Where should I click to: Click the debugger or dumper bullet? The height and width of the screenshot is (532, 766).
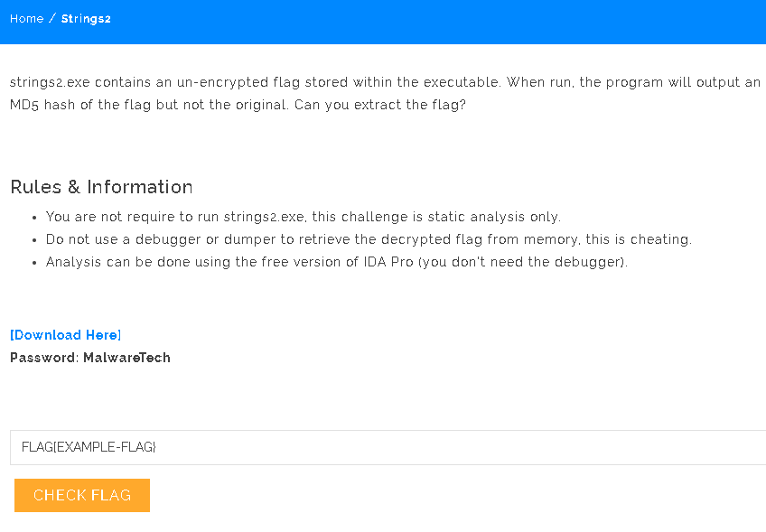click(368, 239)
